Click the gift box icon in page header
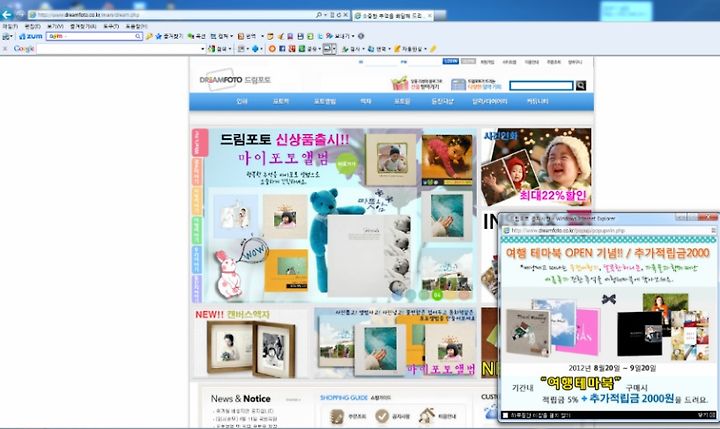Image resolution: width=720 pixels, height=429 pixels. point(399,84)
